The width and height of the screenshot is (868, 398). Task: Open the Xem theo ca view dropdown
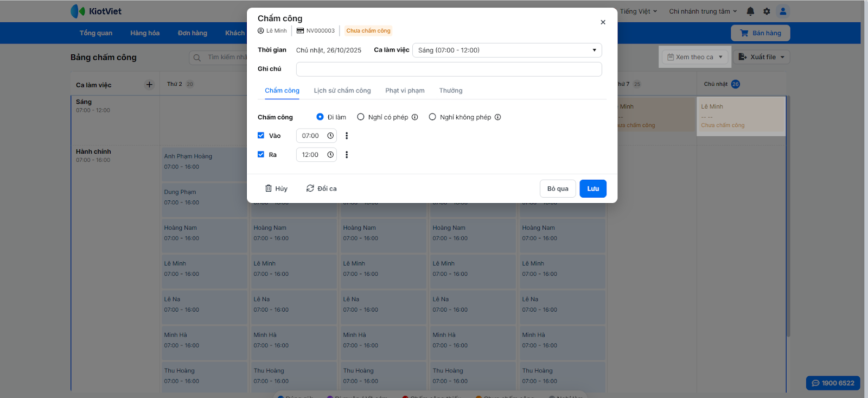point(695,57)
